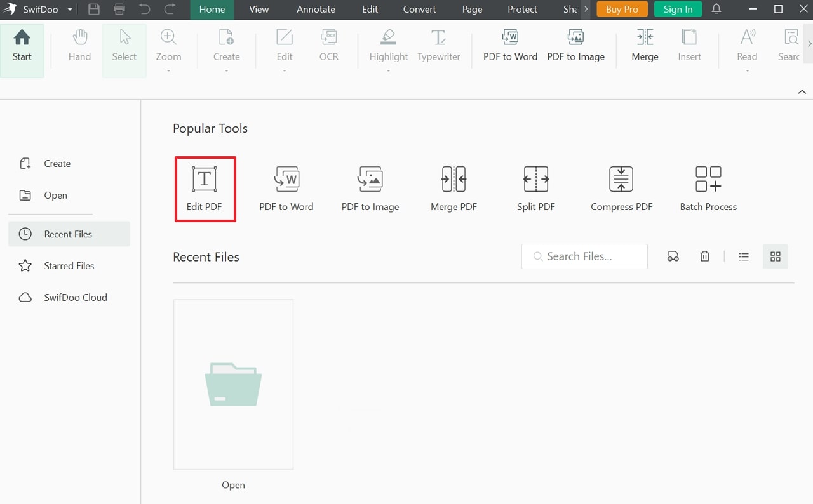Expand the Read dropdown arrow
The image size is (813, 504).
[748, 70]
